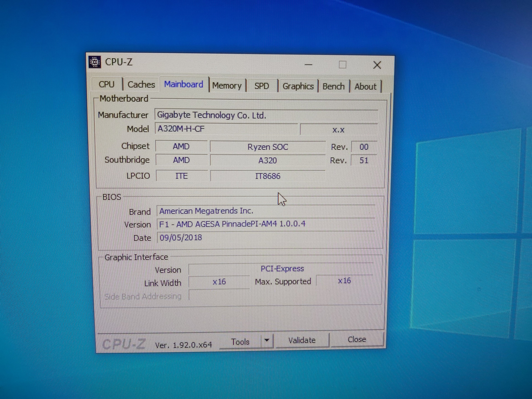Screen dimensions: 532x399
Task: Click the BIOS Date 09/05/2018 field
Action: click(266, 238)
